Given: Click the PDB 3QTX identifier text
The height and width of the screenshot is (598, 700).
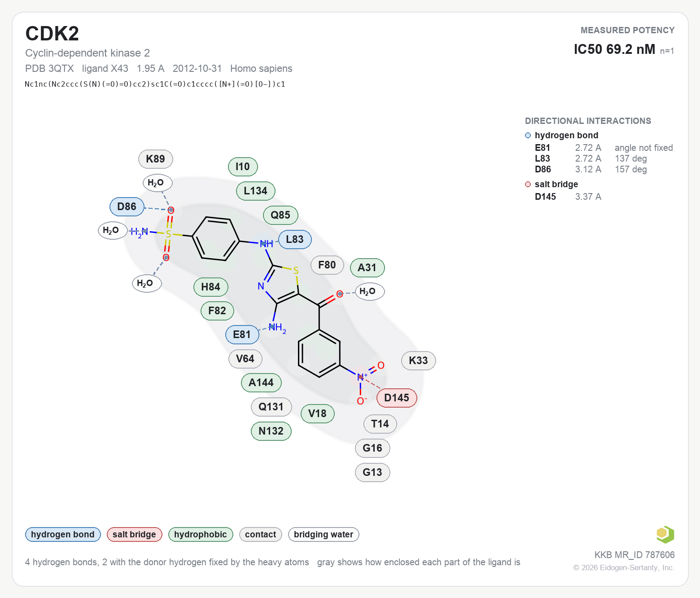Looking at the screenshot, I should point(49,68).
